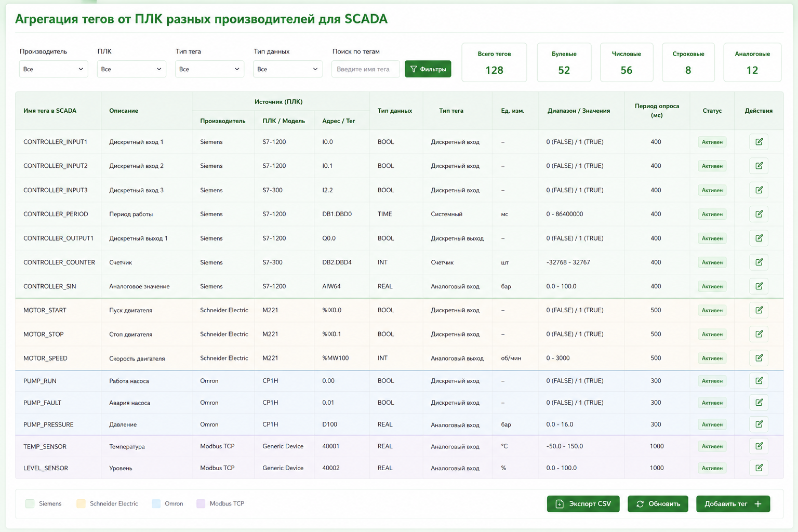Click Активен status for MOTOR_SPEED
Viewport: 798px width, 532px height.
coord(712,358)
